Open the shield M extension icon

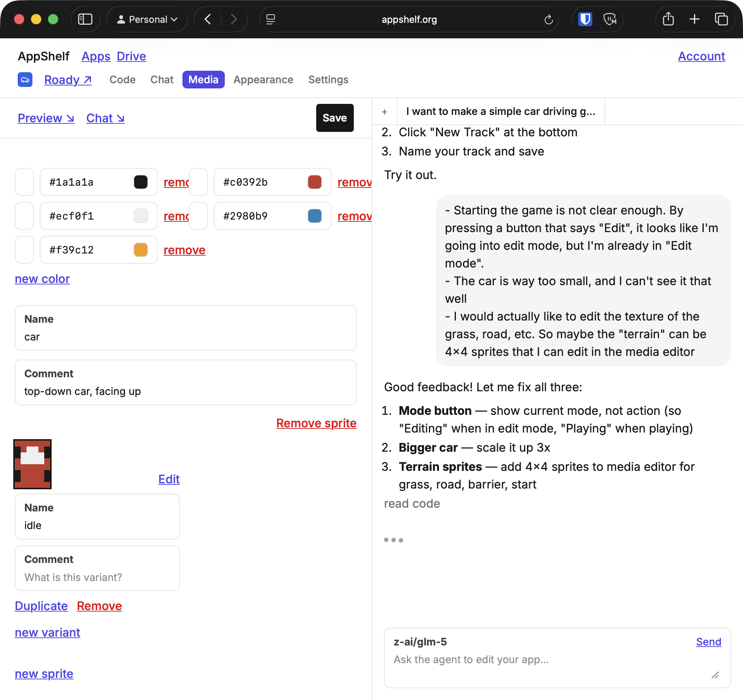pyautogui.click(x=610, y=19)
